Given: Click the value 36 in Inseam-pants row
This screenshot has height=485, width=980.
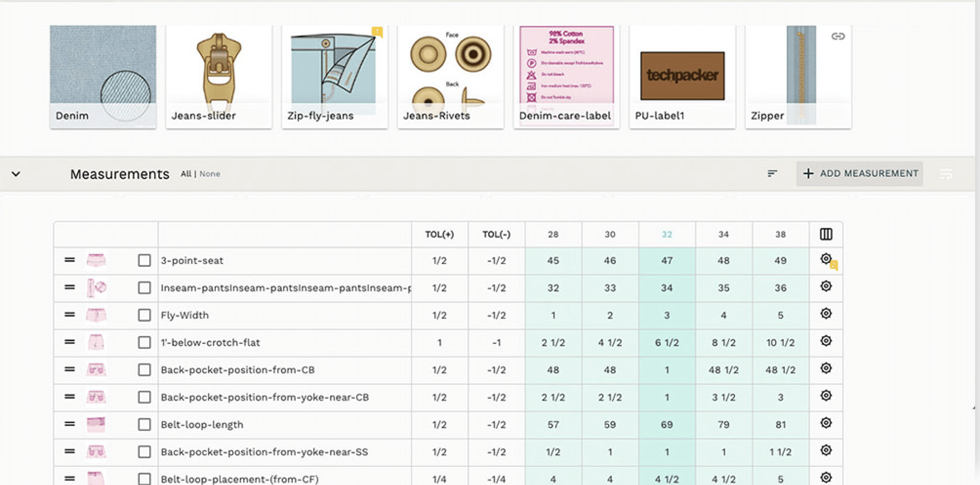Looking at the screenshot, I should pyautogui.click(x=780, y=288).
